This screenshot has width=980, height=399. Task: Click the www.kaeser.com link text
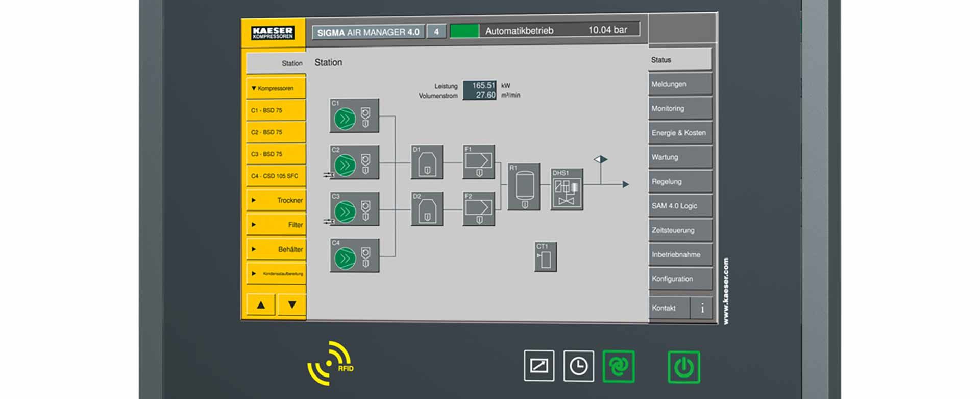click(x=726, y=291)
